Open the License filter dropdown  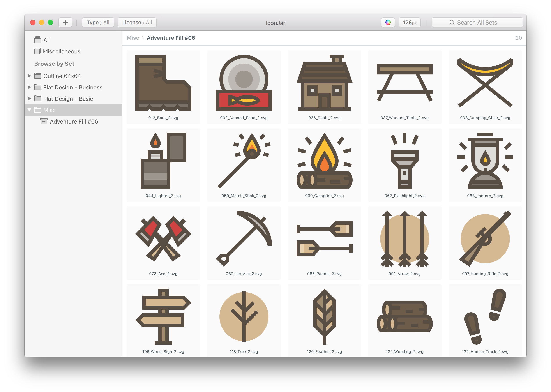coord(137,22)
